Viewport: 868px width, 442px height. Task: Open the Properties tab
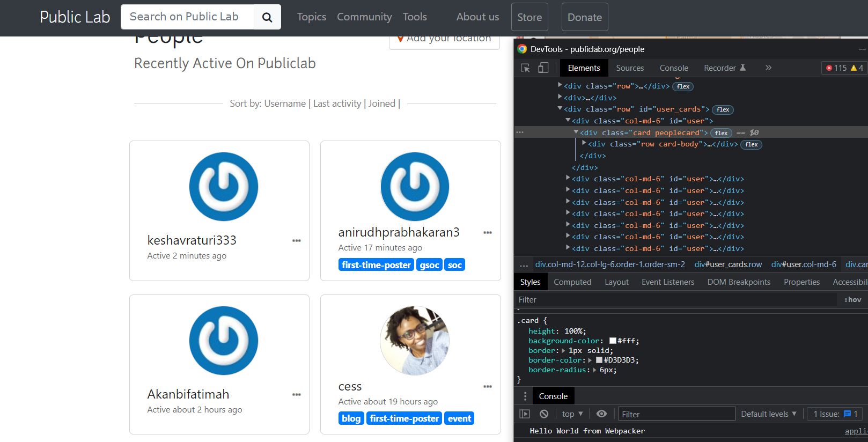pyautogui.click(x=801, y=282)
